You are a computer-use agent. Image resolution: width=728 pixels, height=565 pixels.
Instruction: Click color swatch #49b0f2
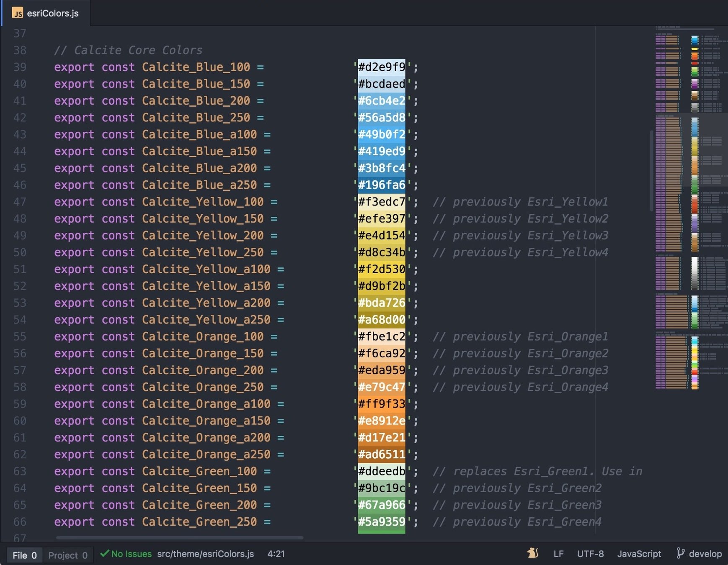point(382,135)
